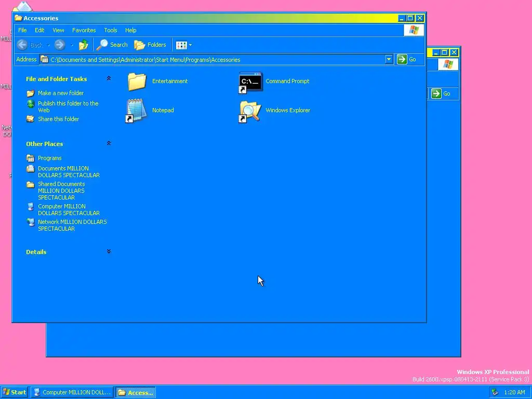Open the Favorites menu
Screen dimensions: 532x399
(x=84, y=30)
